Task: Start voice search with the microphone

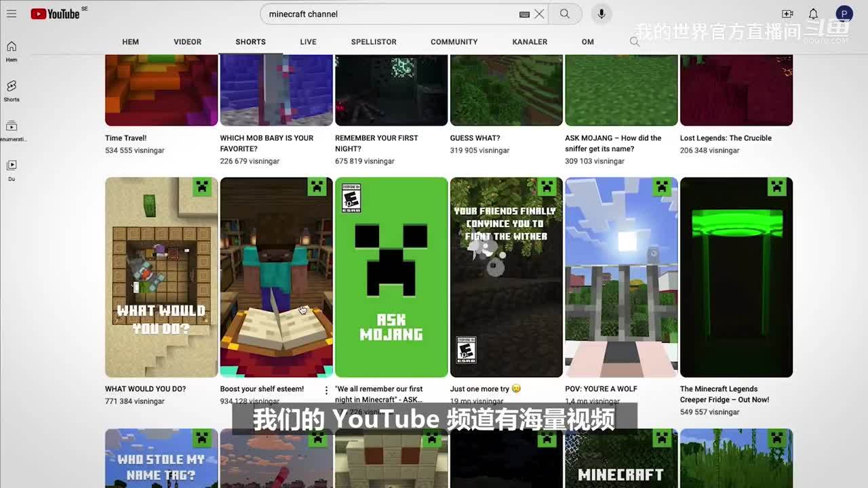Action: (x=601, y=14)
